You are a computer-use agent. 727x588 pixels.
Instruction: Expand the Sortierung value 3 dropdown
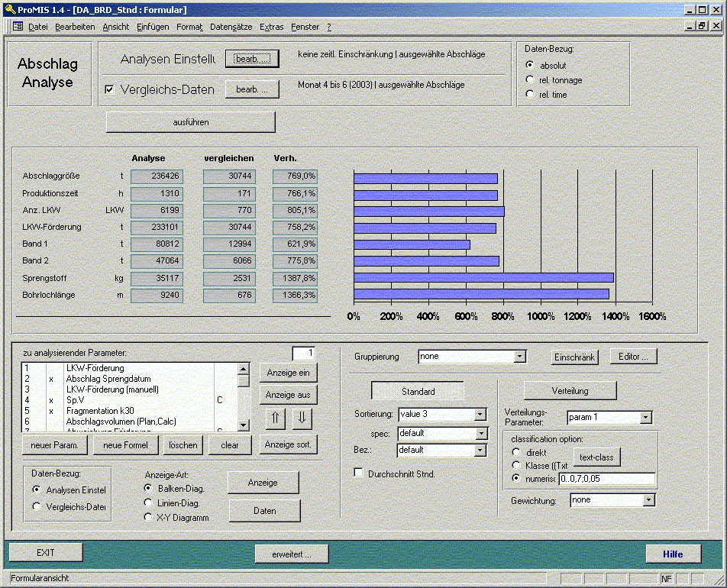(480, 415)
